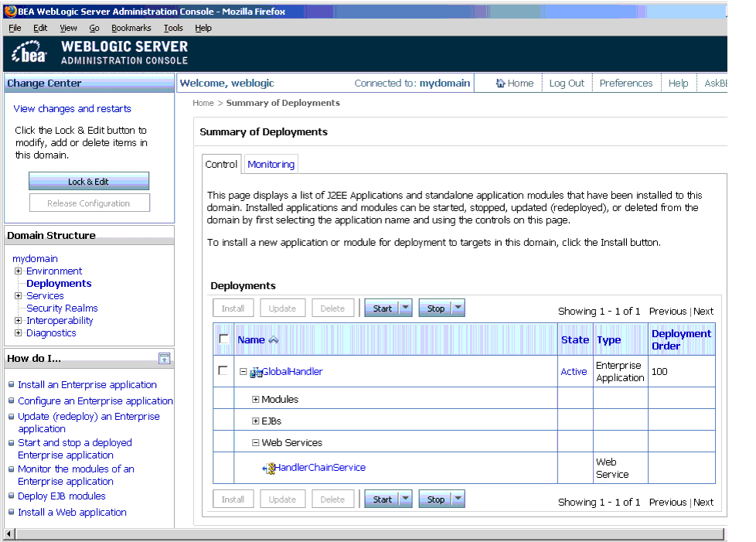Open the top Start button dropdown arrow
The height and width of the screenshot is (542, 756).
406,308
